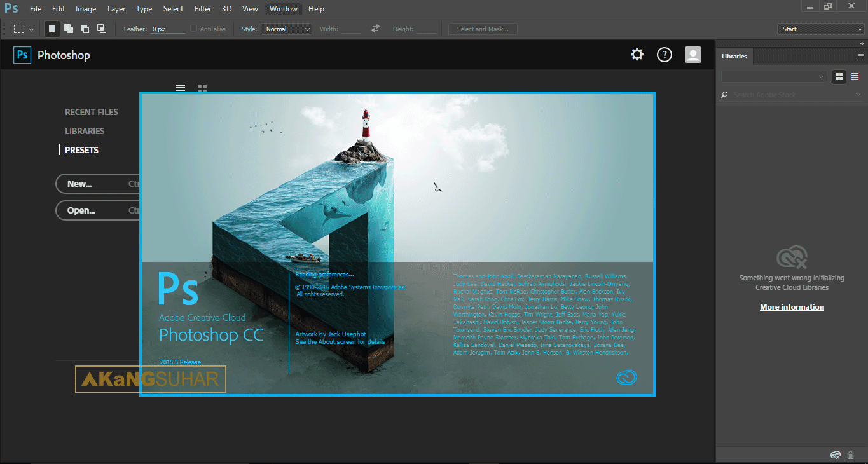Follow the More information link
This screenshot has height=464, width=868.
tap(792, 307)
